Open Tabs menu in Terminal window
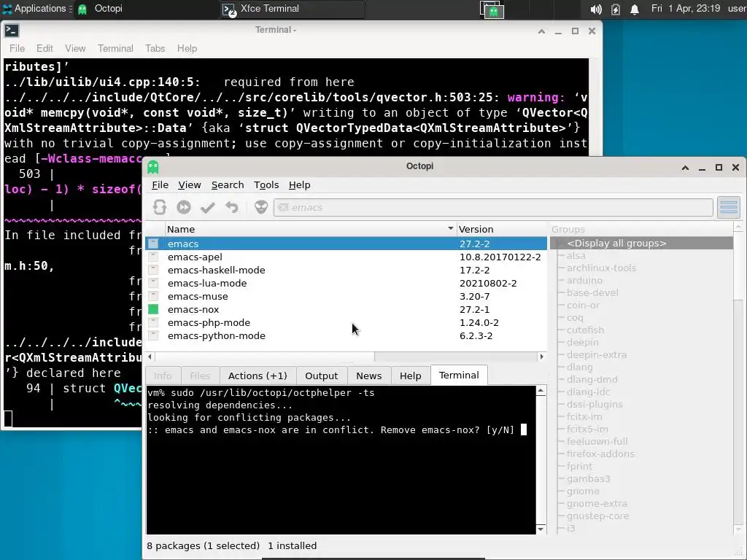 (x=155, y=49)
